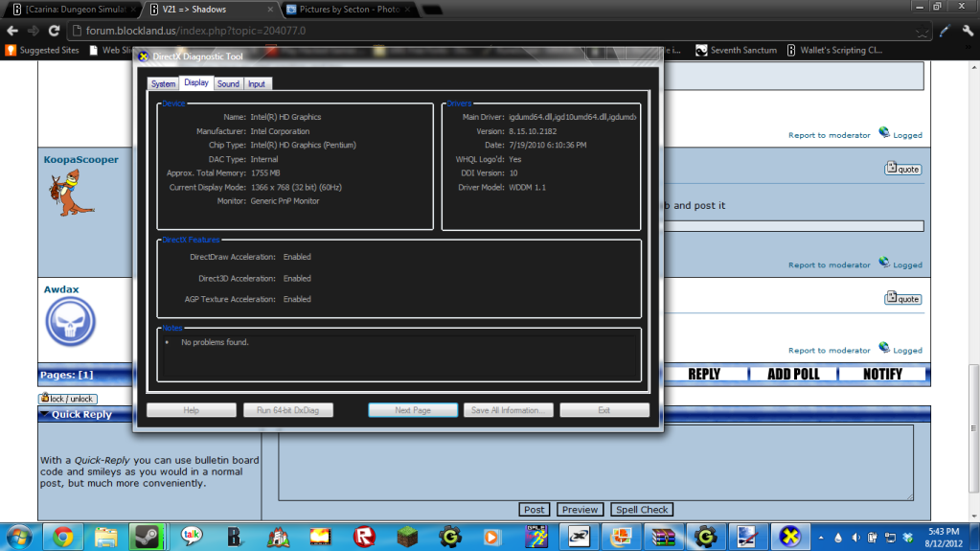Open Google Chrome from the taskbar
The height and width of the screenshot is (551, 980).
[x=62, y=537]
